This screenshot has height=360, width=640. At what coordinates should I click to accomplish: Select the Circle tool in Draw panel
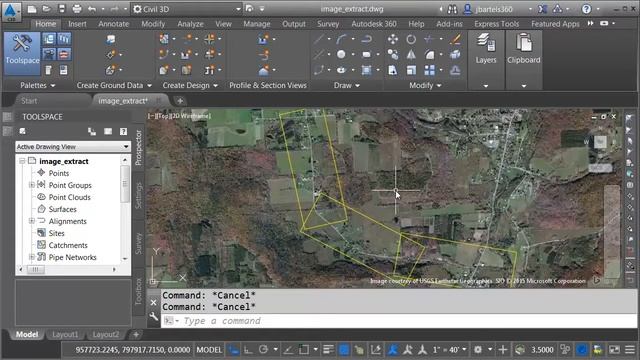click(341, 54)
